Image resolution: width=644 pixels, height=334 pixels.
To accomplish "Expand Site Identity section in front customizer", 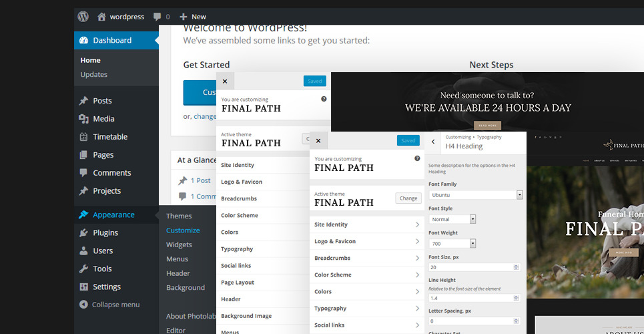I will [x=366, y=225].
